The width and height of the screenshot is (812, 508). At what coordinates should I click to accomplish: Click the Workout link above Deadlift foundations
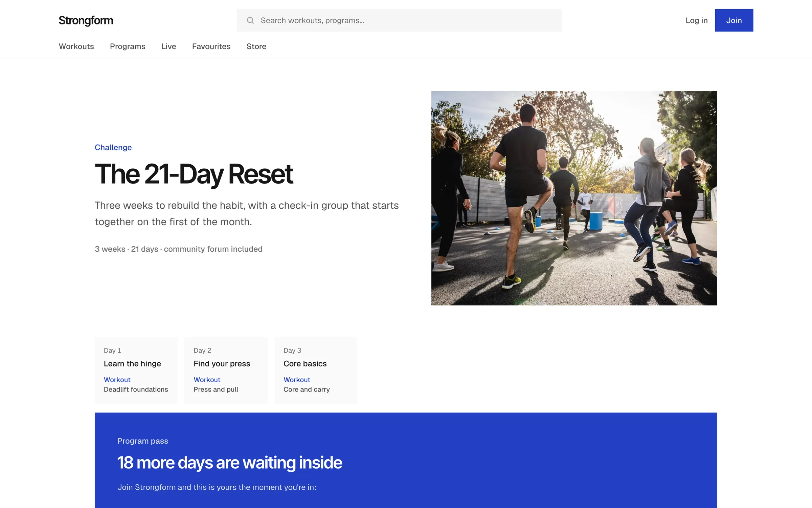(x=117, y=380)
